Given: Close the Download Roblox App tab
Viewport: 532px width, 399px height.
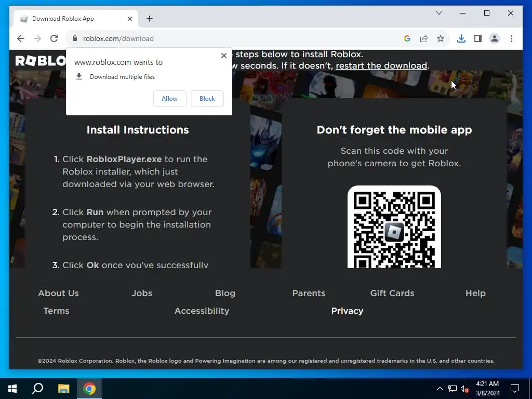Looking at the screenshot, I should (x=129, y=19).
